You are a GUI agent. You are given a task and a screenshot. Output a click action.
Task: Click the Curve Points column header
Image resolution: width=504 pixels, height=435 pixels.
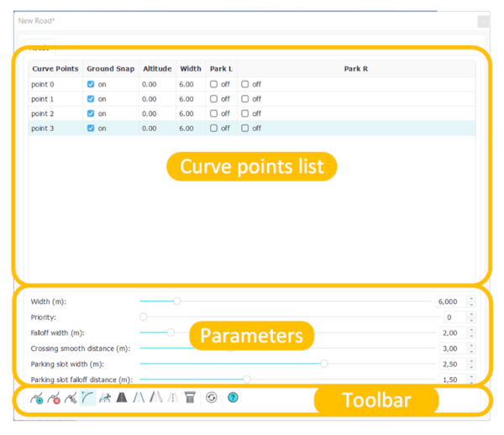(x=55, y=69)
